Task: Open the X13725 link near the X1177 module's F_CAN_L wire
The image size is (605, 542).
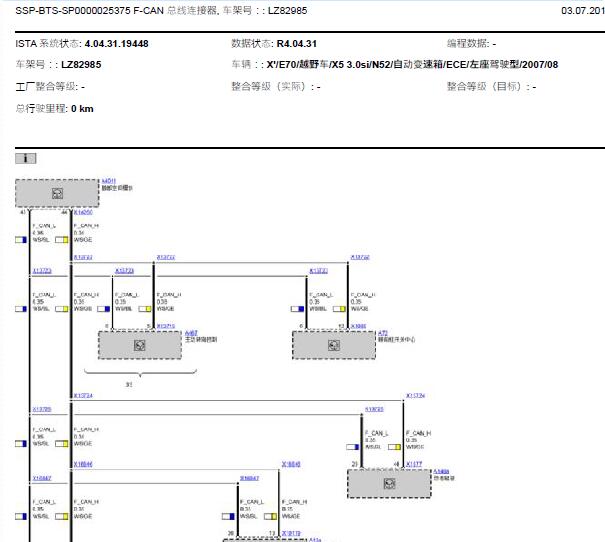Action: pyautogui.click(x=374, y=409)
